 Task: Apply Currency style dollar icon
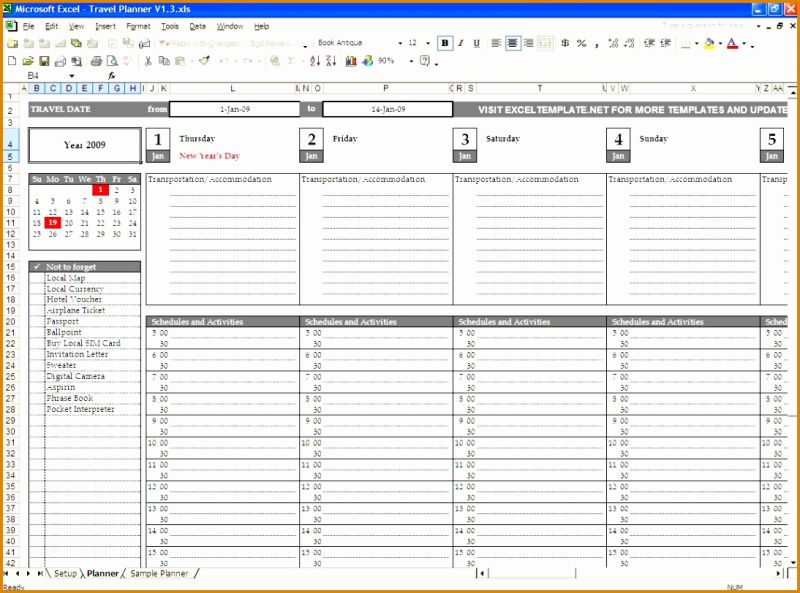pos(565,43)
